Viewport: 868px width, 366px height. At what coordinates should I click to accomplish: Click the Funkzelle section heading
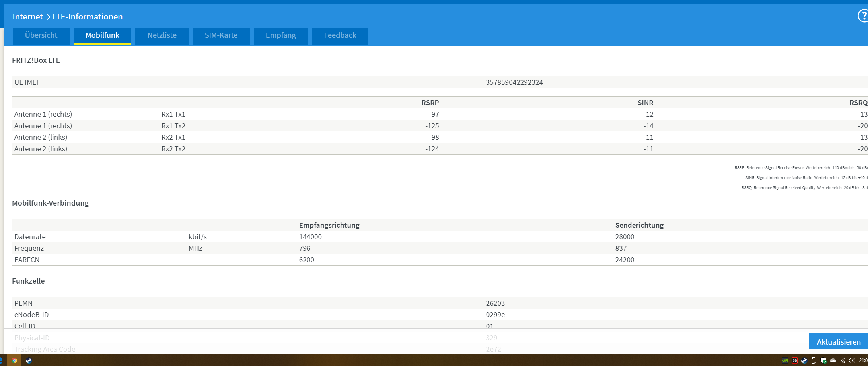[x=28, y=281]
